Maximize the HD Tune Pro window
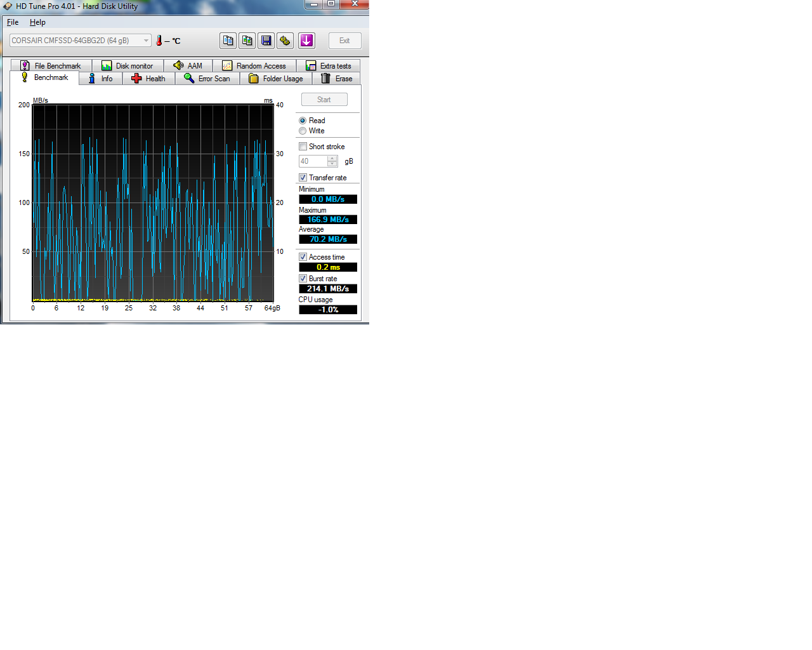The height and width of the screenshot is (650, 812). pyautogui.click(x=331, y=4)
